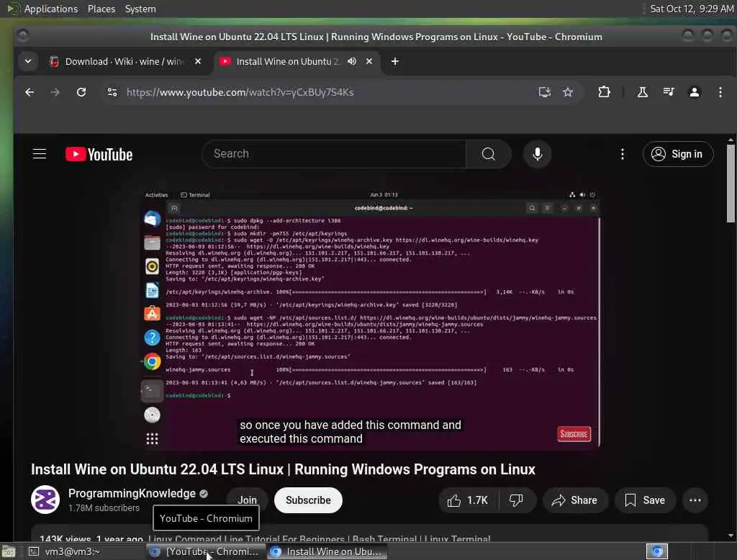The image size is (737, 560).
Task: Go forward in browser history
Action: [55, 92]
